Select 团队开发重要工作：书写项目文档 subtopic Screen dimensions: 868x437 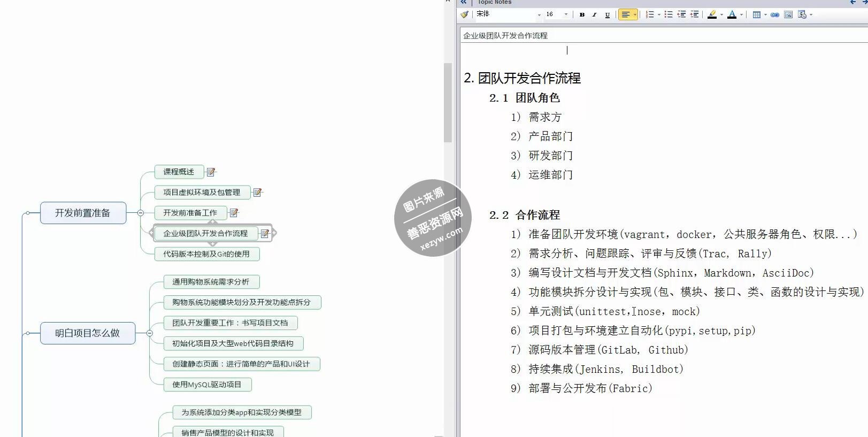[230, 323]
